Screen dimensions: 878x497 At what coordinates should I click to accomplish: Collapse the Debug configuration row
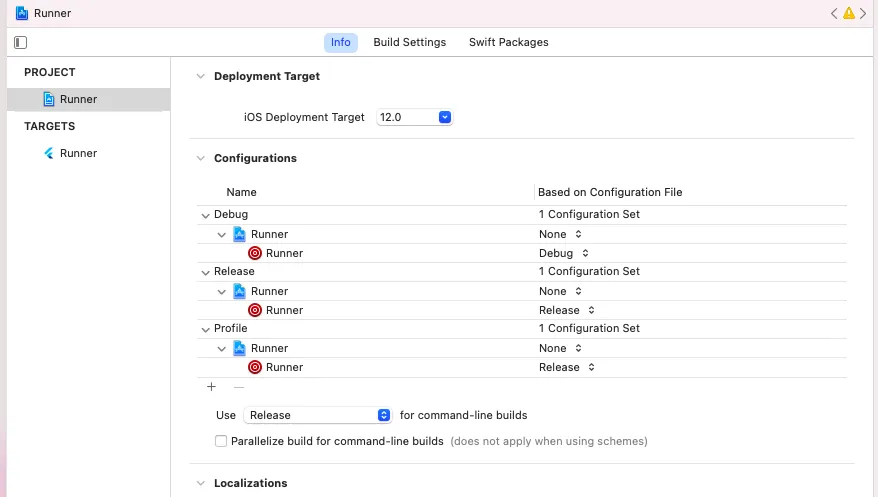(x=205, y=215)
